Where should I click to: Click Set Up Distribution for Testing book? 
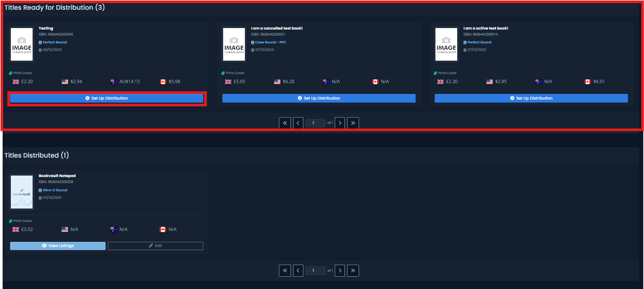point(107,98)
